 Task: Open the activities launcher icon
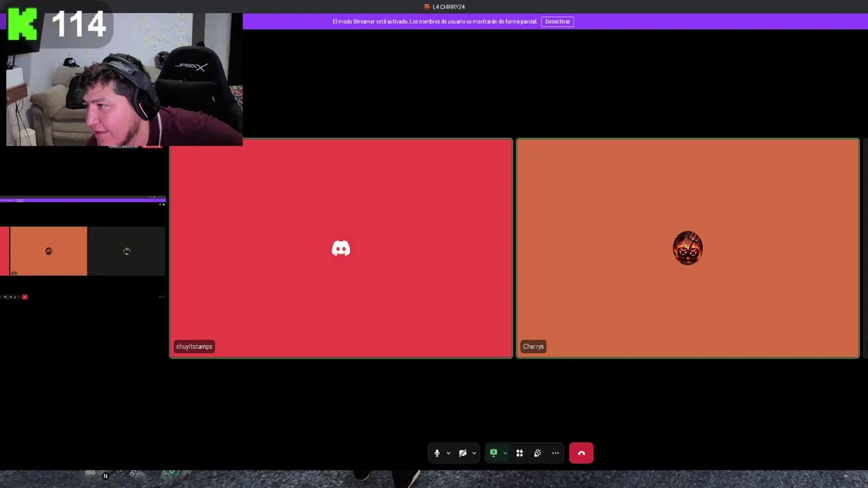click(x=519, y=453)
